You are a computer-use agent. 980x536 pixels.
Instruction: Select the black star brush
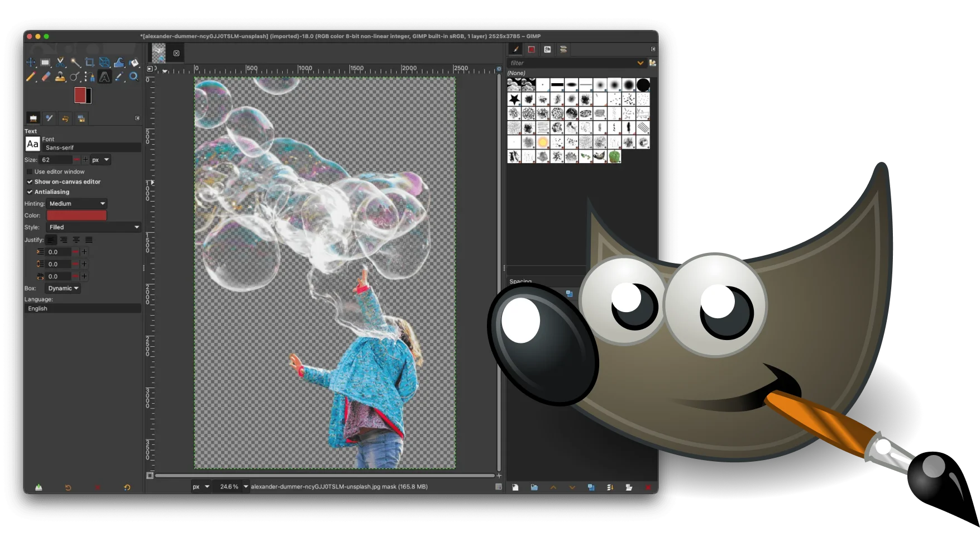[514, 99]
